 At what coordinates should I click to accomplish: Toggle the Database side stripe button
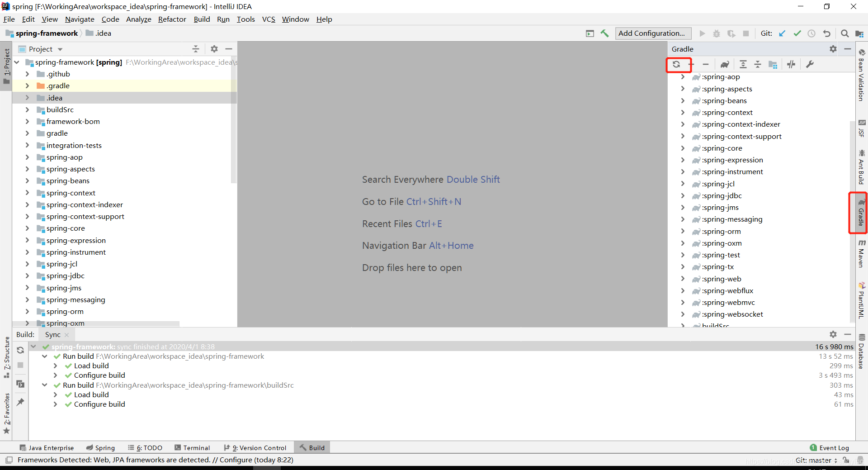pyautogui.click(x=862, y=351)
